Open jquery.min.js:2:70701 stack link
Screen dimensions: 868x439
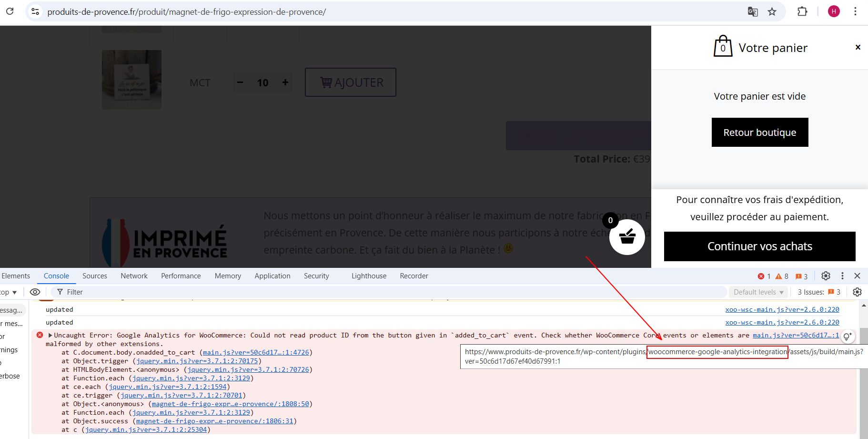tap(182, 395)
